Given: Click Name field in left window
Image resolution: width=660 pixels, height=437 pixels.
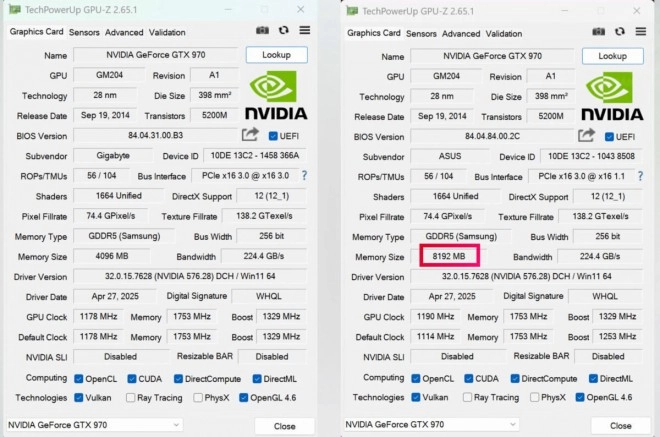Looking at the screenshot, I should [x=156, y=55].
